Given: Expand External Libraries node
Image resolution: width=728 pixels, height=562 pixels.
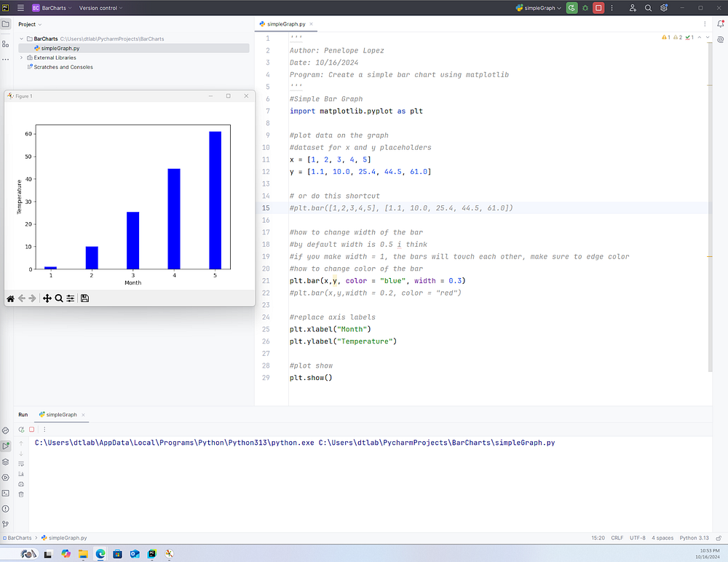Looking at the screenshot, I should pyautogui.click(x=21, y=58).
